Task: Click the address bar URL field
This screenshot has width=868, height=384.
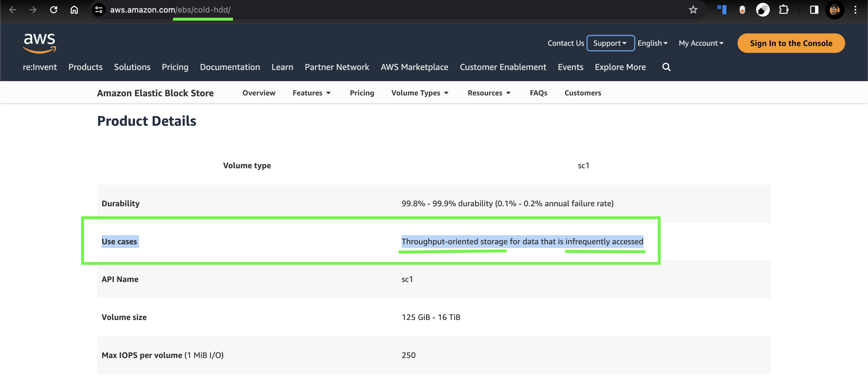Action: click(x=337, y=10)
